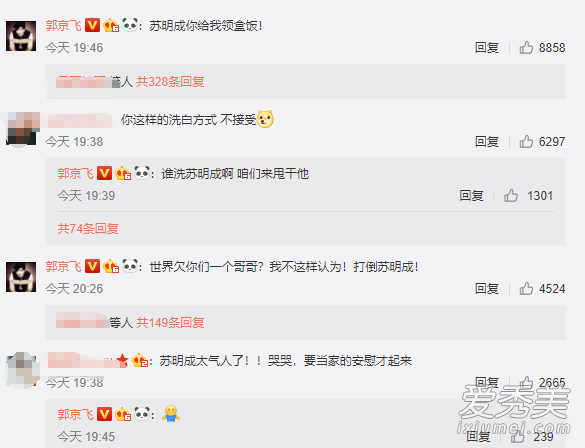Reply to the 苏明成你给我领盒饭 comment
The height and width of the screenshot is (448, 585).
click(x=487, y=48)
